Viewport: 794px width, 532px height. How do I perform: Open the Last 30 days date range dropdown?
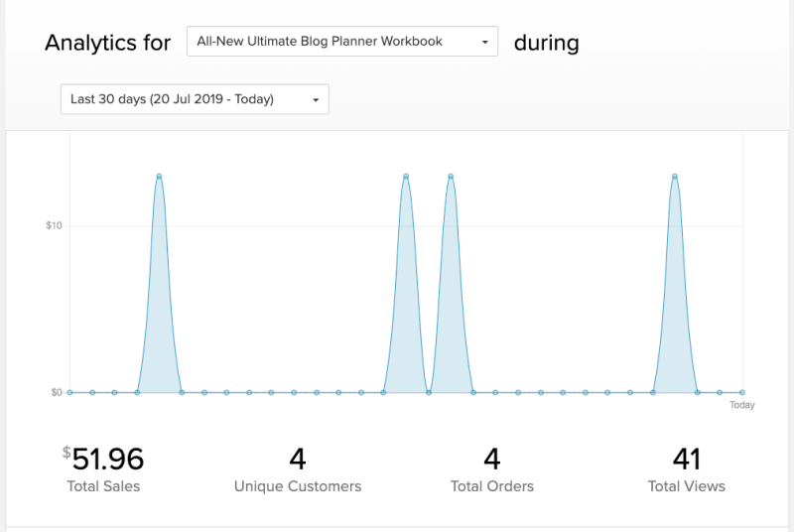(195, 98)
